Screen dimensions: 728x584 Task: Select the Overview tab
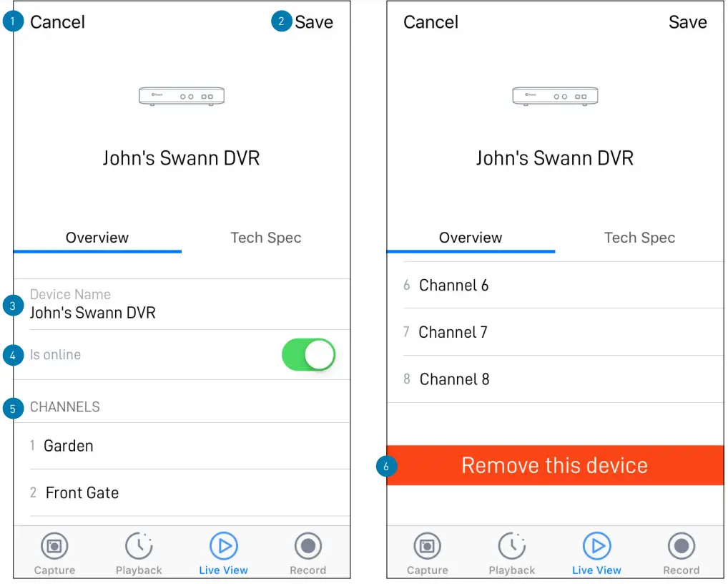pos(97,238)
